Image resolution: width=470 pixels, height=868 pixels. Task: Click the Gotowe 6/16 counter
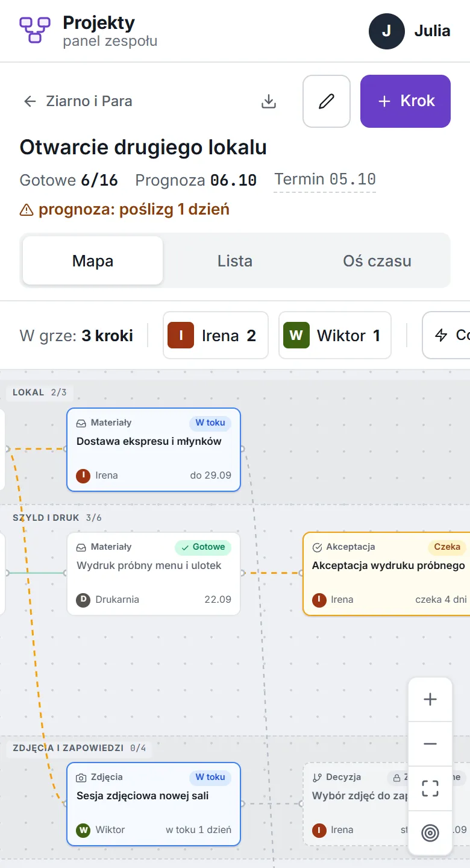[69, 180]
